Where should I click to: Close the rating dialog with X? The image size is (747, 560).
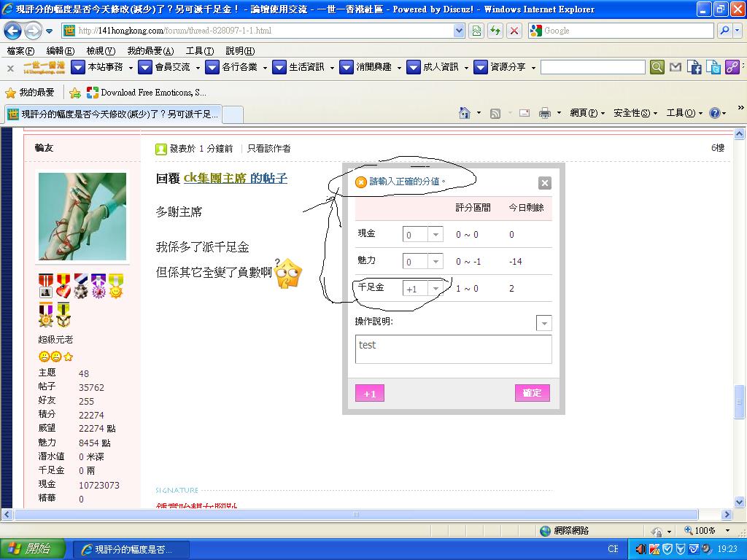click(x=544, y=183)
